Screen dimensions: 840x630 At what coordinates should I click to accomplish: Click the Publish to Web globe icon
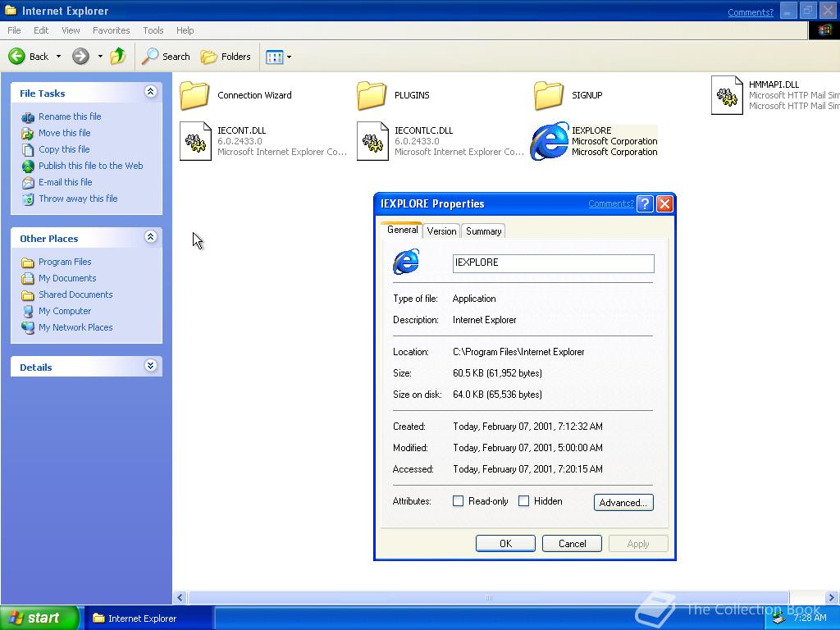[x=28, y=167]
